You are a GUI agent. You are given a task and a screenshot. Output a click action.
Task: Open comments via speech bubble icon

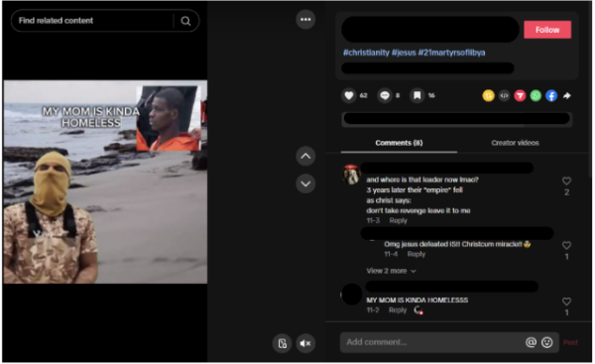coord(385,95)
